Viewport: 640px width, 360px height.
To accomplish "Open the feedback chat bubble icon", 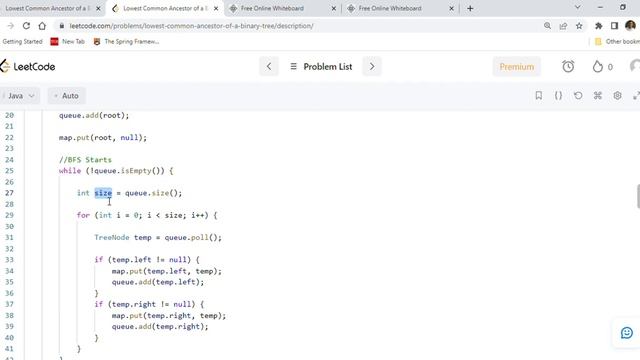I will [627, 333].
